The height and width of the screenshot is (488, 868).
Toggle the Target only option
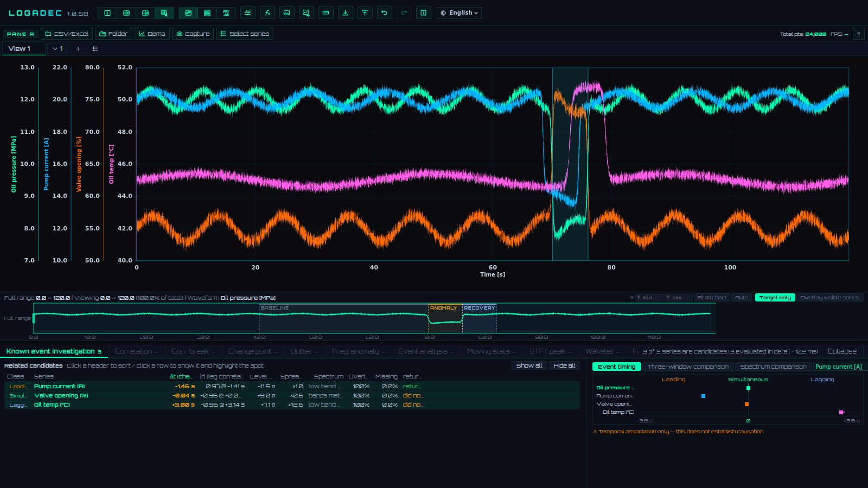pyautogui.click(x=775, y=298)
